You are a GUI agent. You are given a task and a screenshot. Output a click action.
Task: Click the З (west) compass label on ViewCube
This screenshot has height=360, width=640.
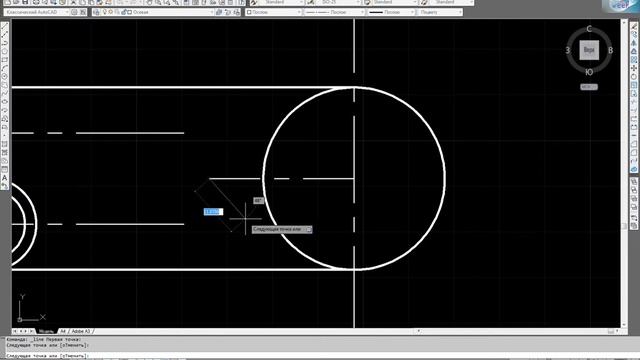point(568,50)
